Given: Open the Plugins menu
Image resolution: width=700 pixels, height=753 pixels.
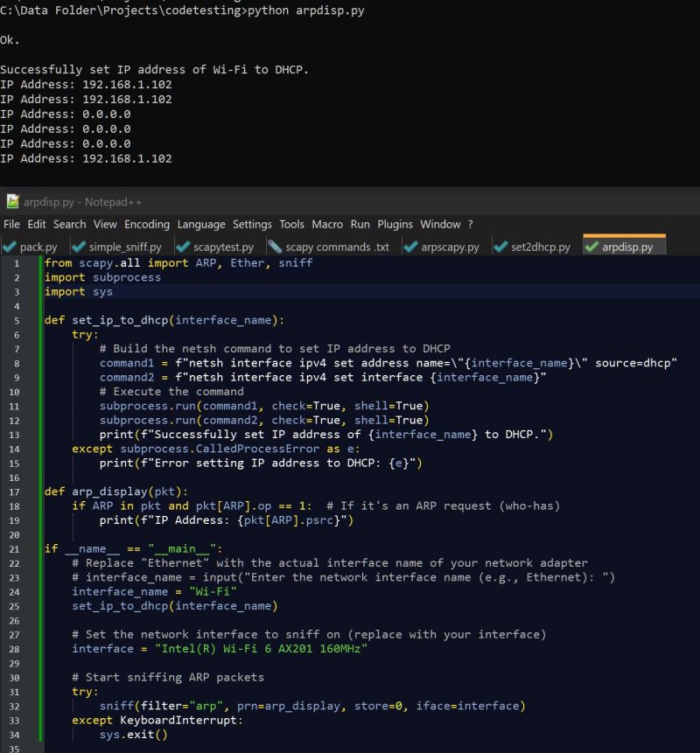Looking at the screenshot, I should [x=395, y=224].
